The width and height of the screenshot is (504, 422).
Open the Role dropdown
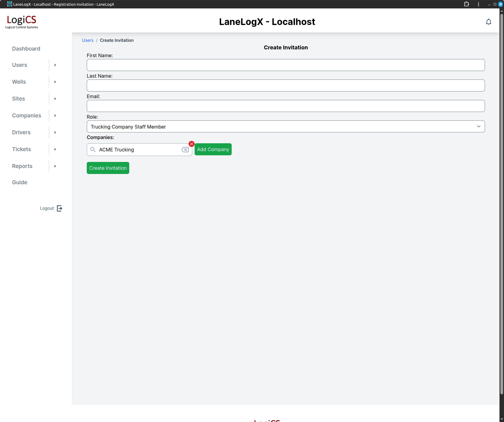[286, 126]
